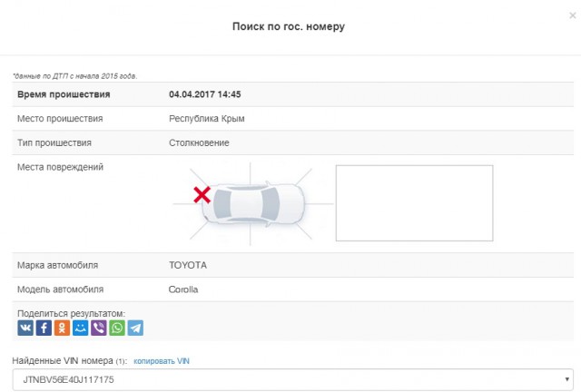The height and width of the screenshot is (392, 581).
Task: Click the 'Время происшествия' label
Action: point(64,94)
